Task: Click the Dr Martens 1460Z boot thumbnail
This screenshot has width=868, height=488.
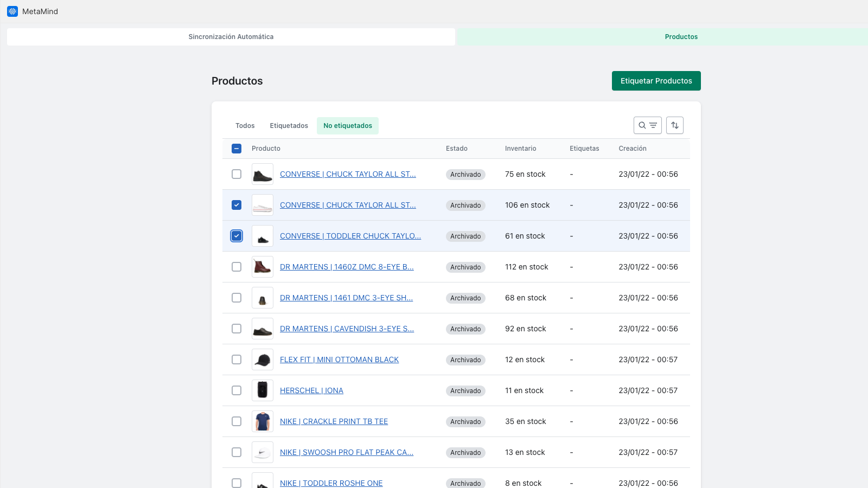Action: point(263,267)
